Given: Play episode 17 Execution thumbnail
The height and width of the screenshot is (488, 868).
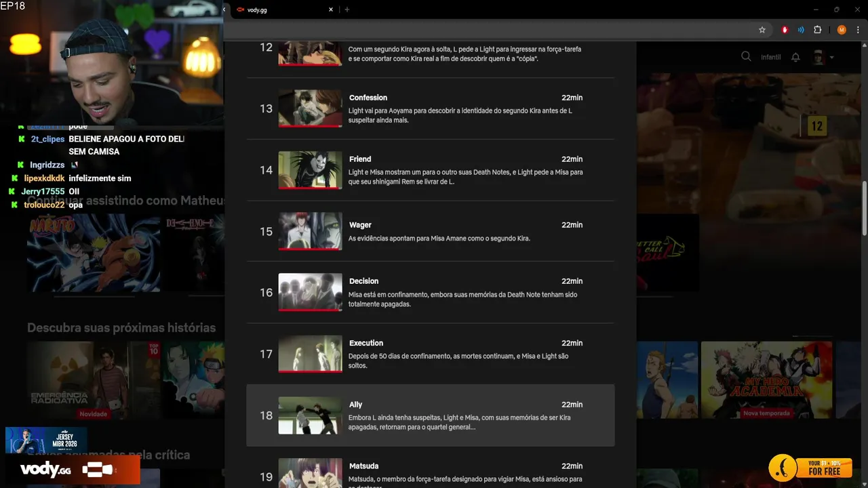Looking at the screenshot, I should [x=310, y=354].
